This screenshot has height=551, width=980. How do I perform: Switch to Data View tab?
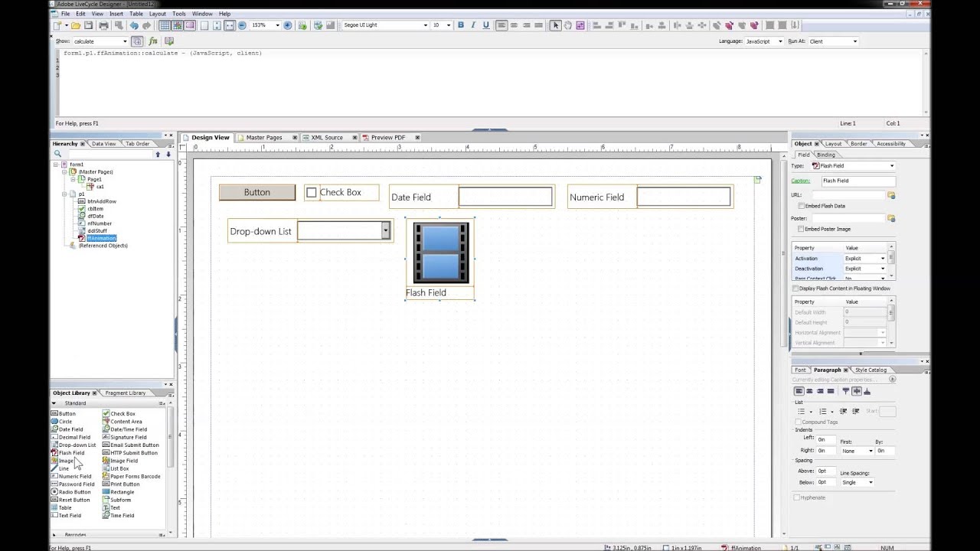tap(103, 144)
